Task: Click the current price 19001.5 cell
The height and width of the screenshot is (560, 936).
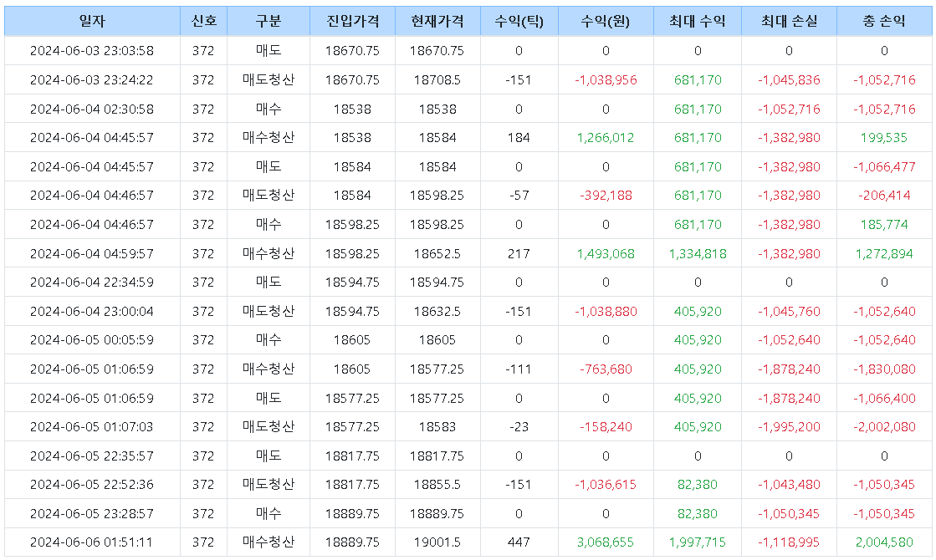Action: point(437,542)
